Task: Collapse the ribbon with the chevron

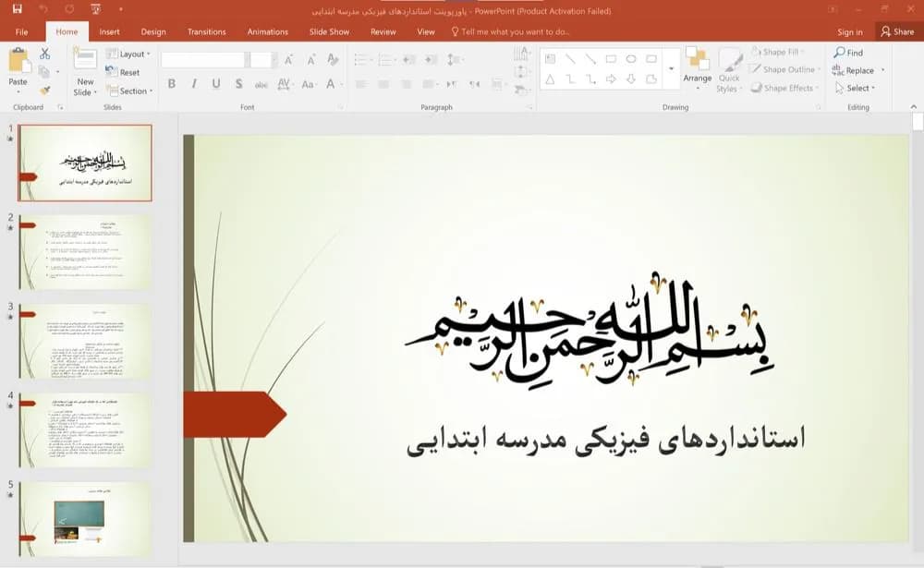Action: pos(914,106)
